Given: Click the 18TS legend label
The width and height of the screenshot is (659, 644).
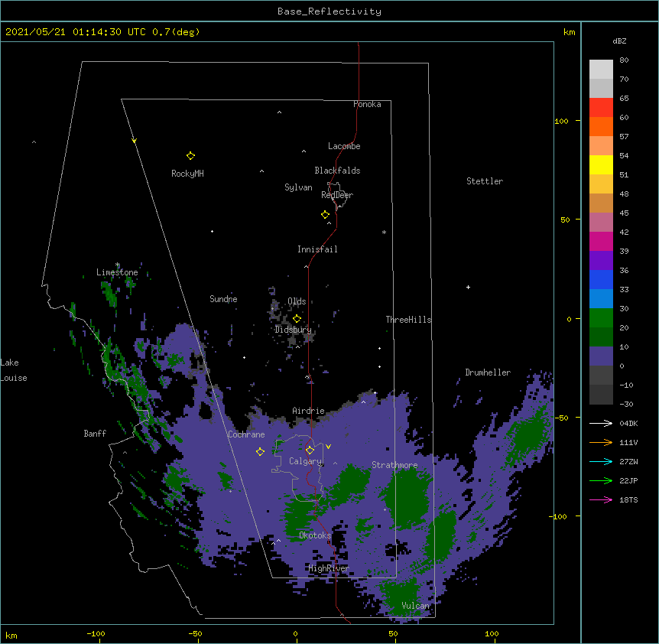Looking at the screenshot, I should click(628, 499).
